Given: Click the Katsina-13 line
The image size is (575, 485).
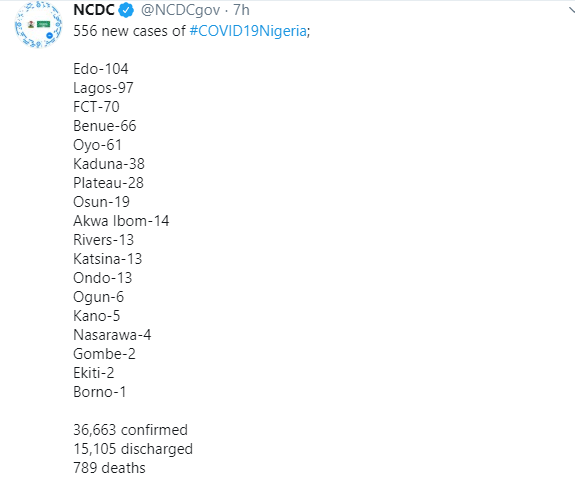Looking at the screenshot, I should tap(108, 259).
